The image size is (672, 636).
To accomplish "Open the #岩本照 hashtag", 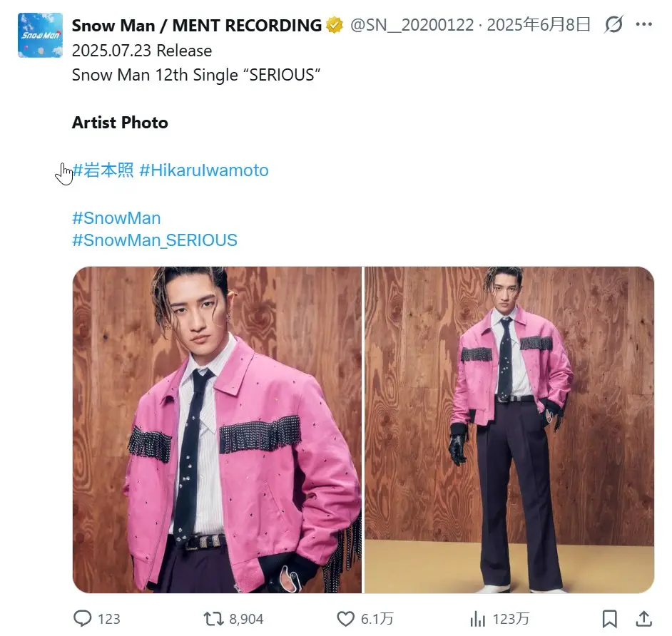I will coord(103,170).
